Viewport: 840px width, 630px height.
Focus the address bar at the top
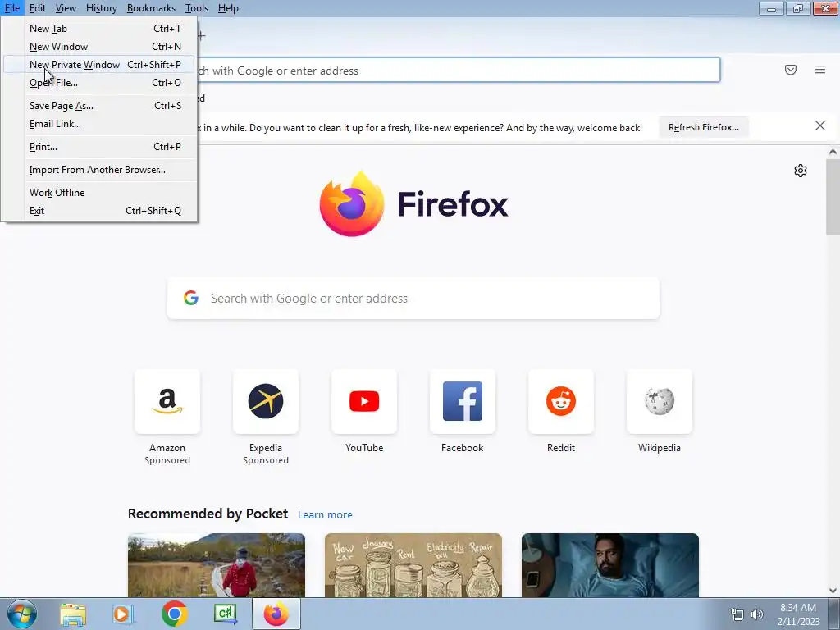coord(459,70)
